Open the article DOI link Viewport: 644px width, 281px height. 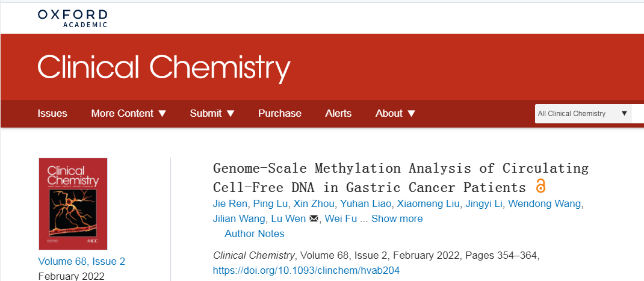coord(306,270)
